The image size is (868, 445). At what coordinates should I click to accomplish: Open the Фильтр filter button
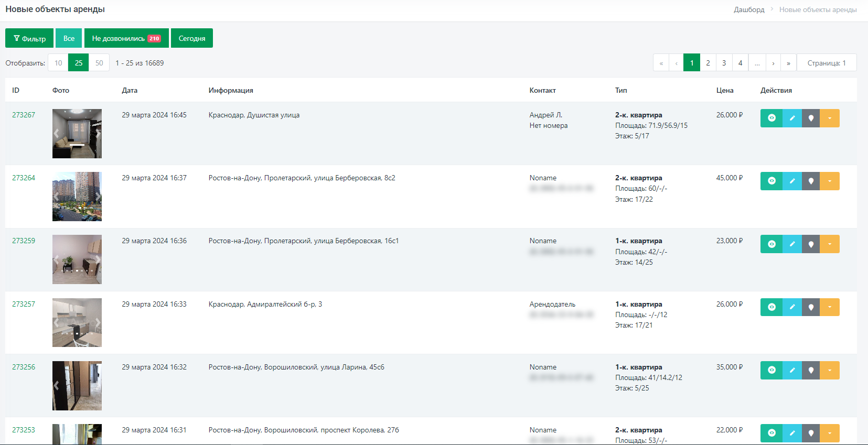(29, 38)
